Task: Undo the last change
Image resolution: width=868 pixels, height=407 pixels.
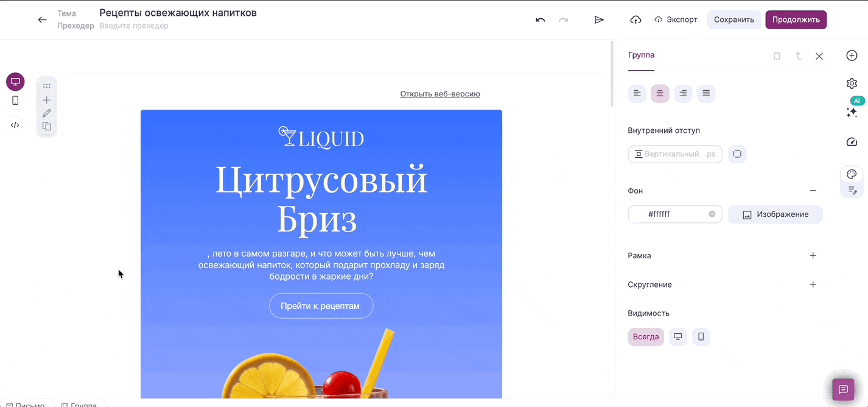Action: click(x=540, y=19)
